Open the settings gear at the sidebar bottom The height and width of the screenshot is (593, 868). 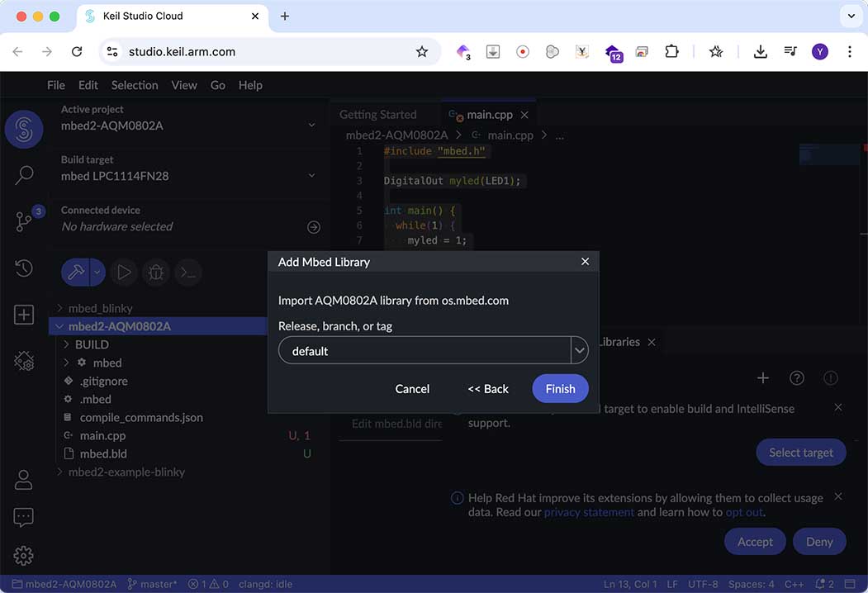[x=23, y=555]
